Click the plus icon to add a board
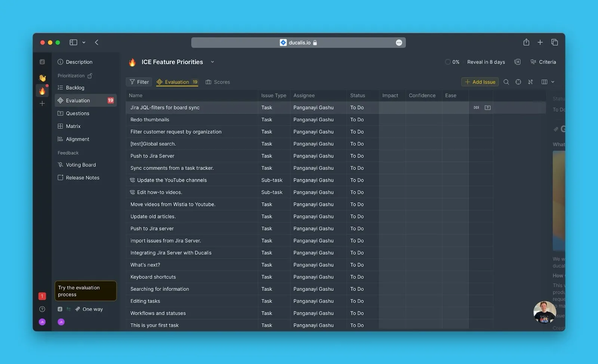598x364 pixels. 42,103
